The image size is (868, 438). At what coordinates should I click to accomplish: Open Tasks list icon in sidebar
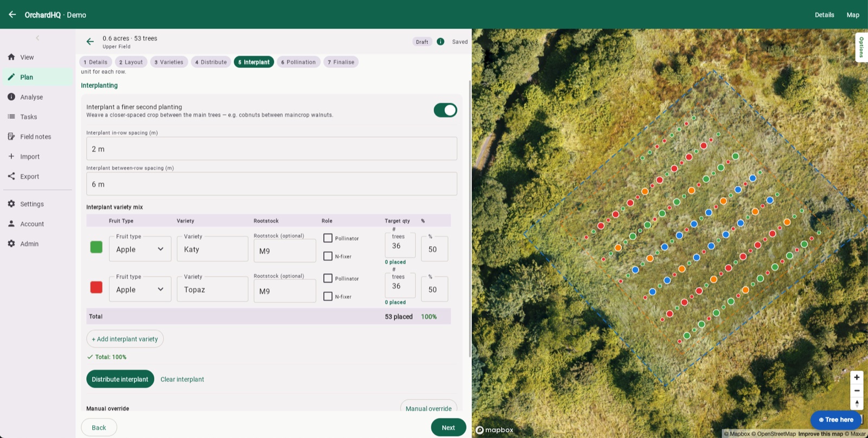(x=11, y=117)
